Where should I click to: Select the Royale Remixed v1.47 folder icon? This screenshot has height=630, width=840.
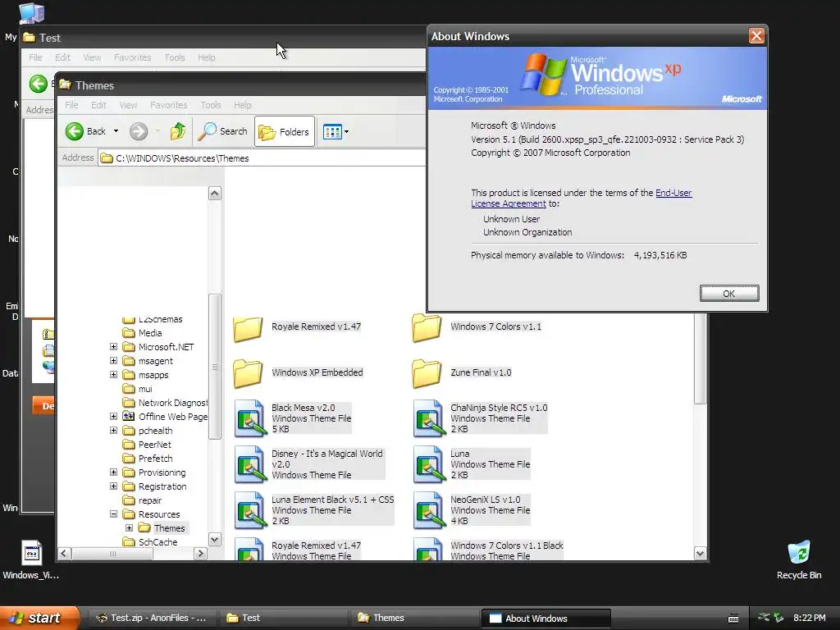pyautogui.click(x=248, y=328)
